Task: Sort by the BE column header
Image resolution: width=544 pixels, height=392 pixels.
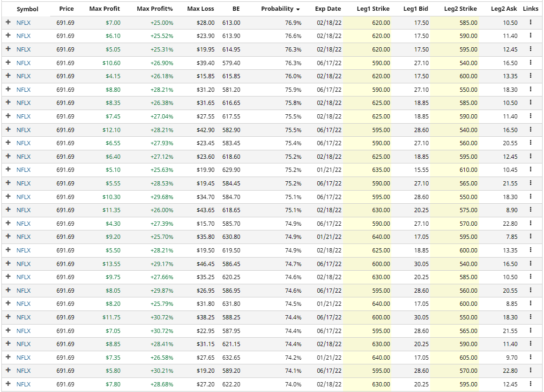Action: click(x=236, y=9)
